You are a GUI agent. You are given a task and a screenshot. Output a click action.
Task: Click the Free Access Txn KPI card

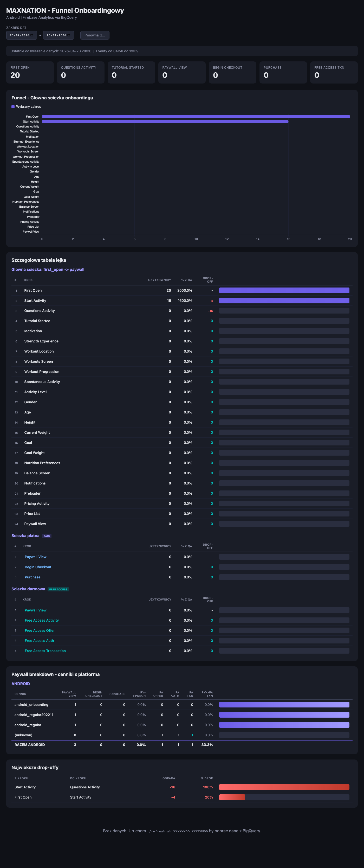click(334, 72)
